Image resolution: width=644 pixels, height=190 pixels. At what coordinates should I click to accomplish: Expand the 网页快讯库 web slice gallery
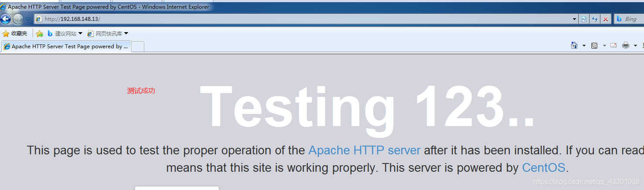tap(108, 33)
